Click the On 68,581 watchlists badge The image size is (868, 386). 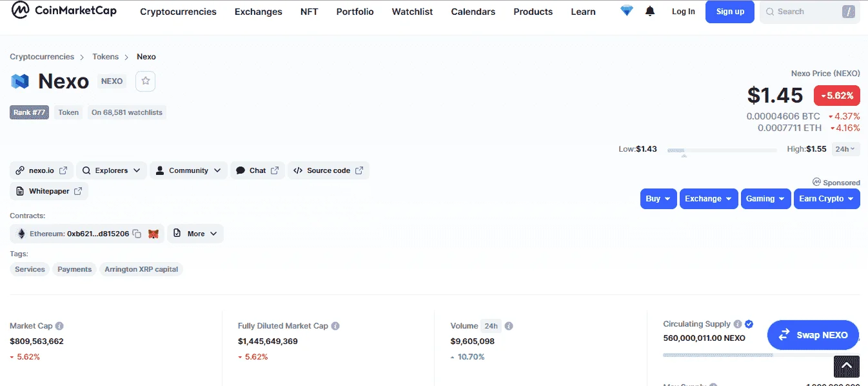tap(128, 112)
